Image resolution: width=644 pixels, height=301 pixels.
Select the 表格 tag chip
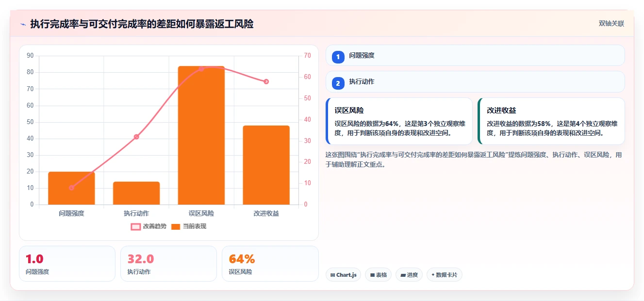pyautogui.click(x=379, y=275)
